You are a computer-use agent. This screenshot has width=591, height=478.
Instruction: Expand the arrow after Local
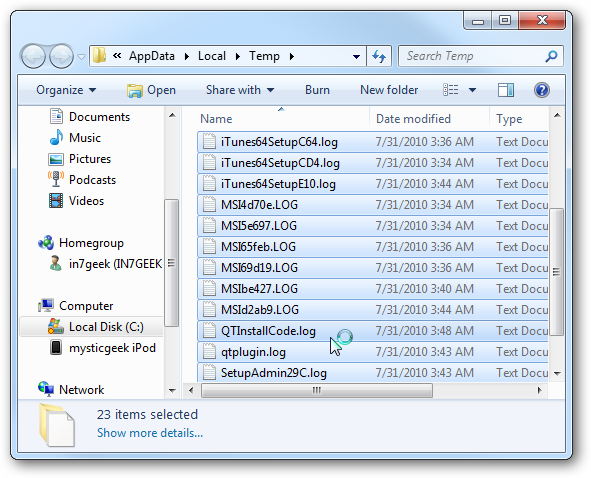(238, 57)
